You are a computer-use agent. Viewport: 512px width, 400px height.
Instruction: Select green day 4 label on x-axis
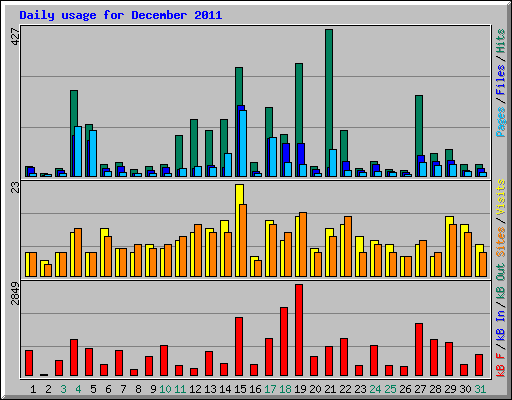tap(78, 389)
